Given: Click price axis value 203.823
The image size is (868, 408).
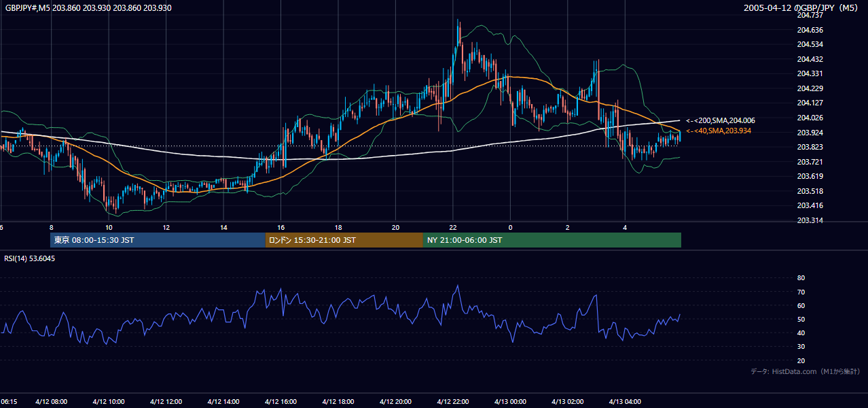Looking at the screenshot, I should click(810, 147).
